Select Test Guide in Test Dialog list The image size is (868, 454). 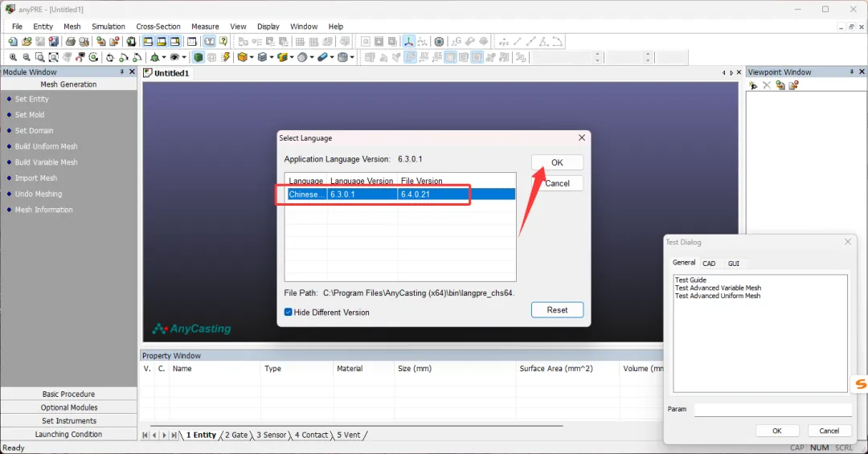point(690,280)
